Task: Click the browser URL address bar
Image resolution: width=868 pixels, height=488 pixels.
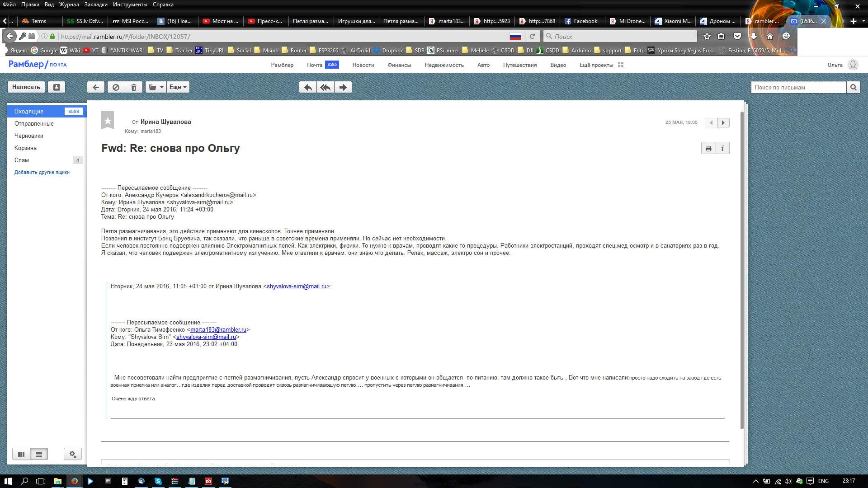Action: [283, 36]
